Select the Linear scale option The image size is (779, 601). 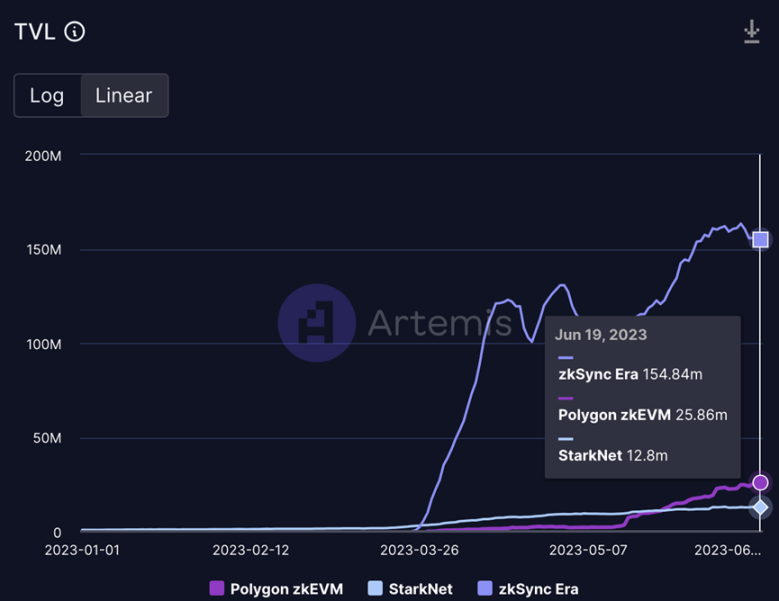pyautogui.click(x=124, y=96)
